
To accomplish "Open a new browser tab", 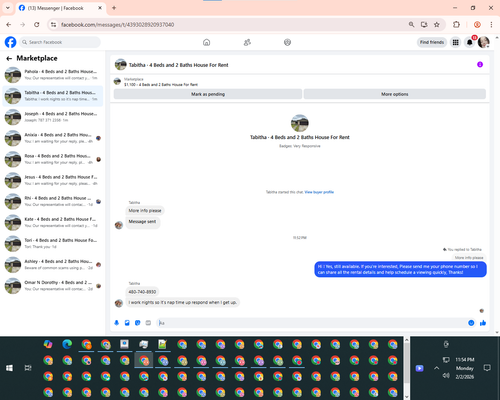I will (114, 8).
